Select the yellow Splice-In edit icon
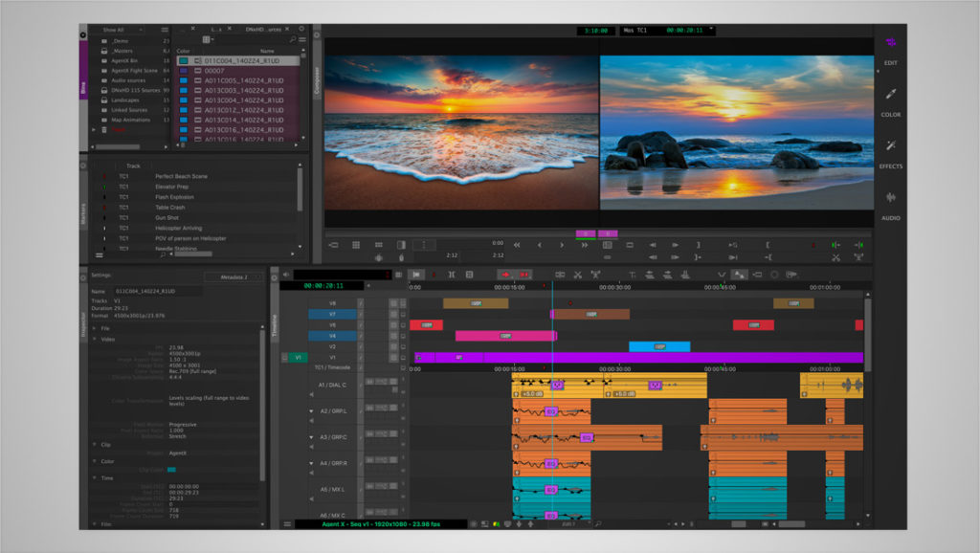The width and height of the screenshot is (980, 553). (x=505, y=275)
